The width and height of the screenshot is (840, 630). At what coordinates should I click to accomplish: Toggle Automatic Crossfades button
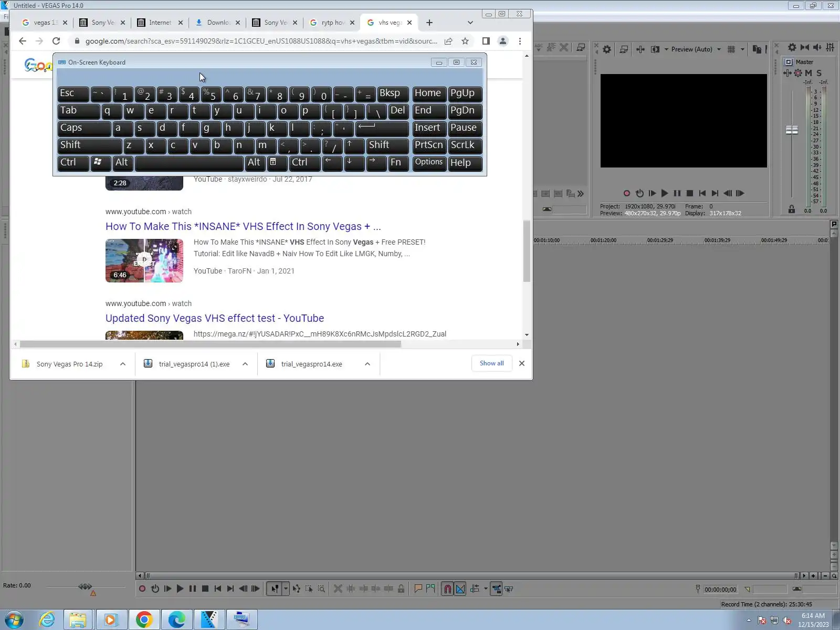(460, 589)
